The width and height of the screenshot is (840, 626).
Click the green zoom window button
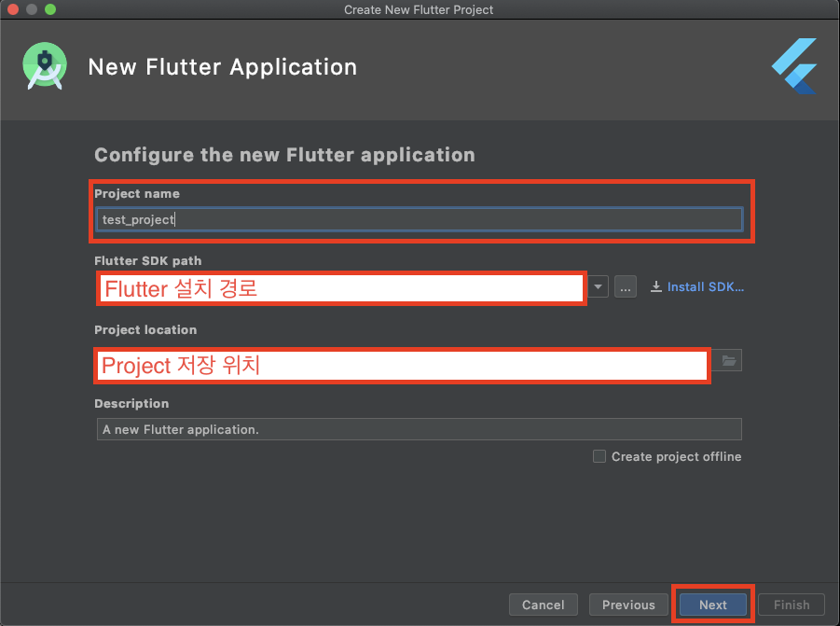pos(50,9)
